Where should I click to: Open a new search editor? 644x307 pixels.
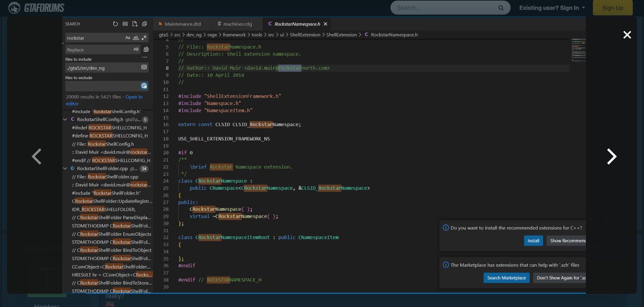point(135,24)
